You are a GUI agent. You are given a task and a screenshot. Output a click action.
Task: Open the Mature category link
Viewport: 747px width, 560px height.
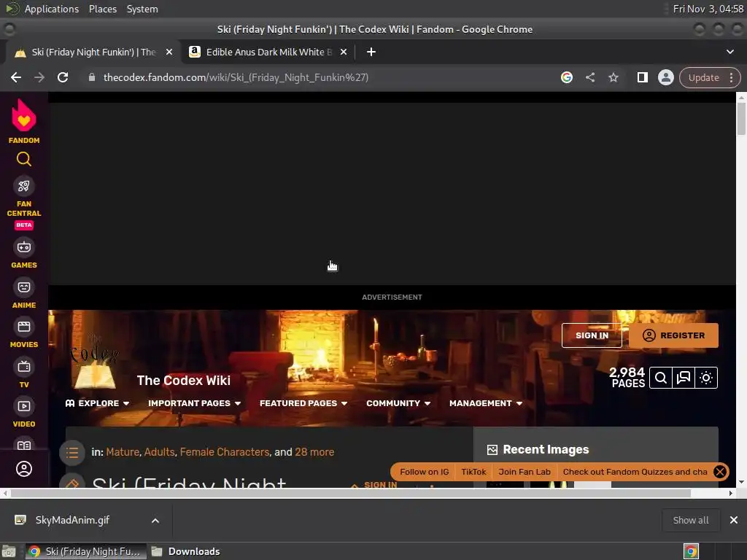click(123, 452)
